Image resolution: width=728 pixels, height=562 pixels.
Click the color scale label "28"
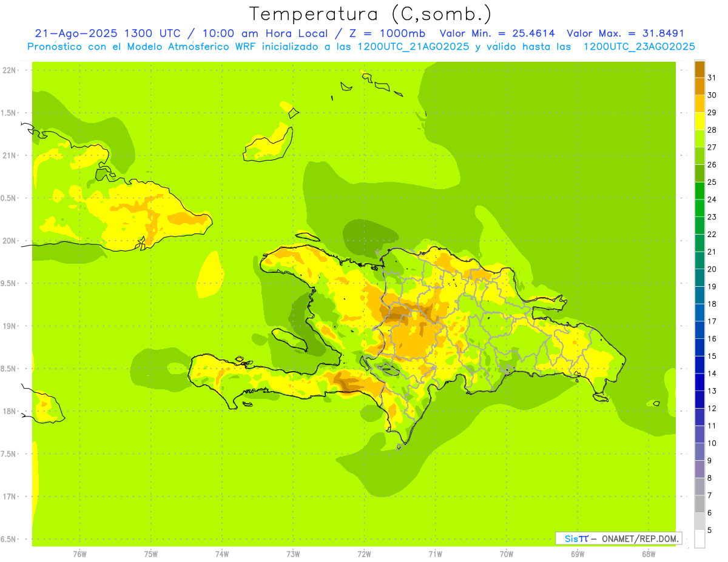[712, 130]
